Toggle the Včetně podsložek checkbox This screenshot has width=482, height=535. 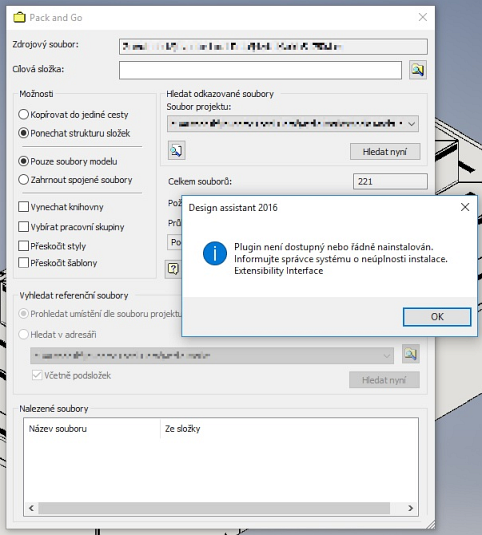36,375
